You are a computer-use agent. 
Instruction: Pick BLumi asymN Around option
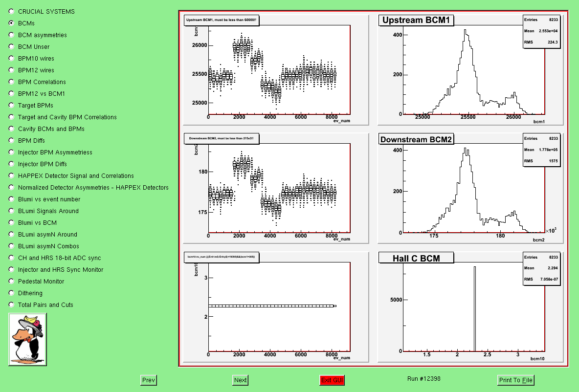point(11,235)
